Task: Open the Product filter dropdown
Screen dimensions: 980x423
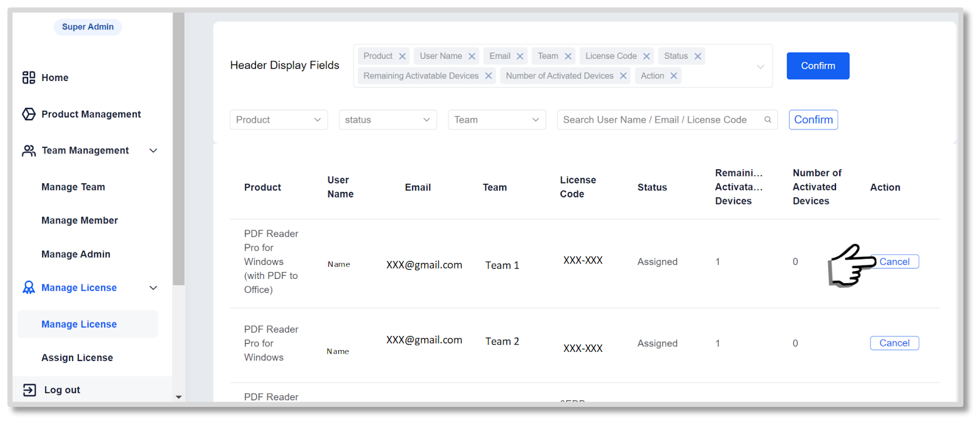Action: [279, 120]
